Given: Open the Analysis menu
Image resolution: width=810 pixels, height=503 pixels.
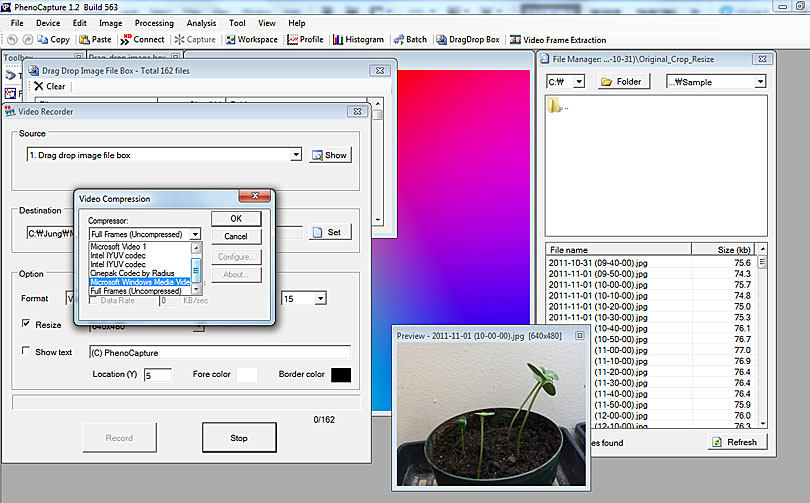Looking at the screenshot, I should tap(201, 22).
